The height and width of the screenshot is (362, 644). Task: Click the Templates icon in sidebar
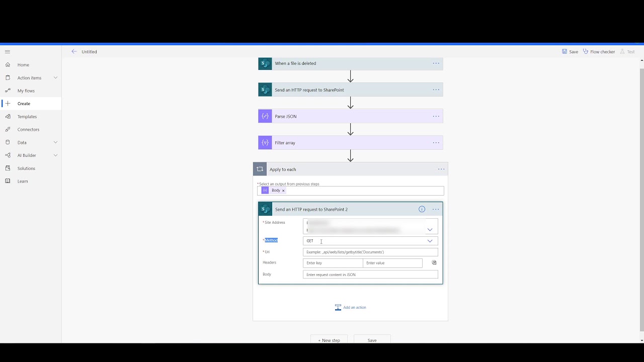pyautogui.click(x=8, y=117)
